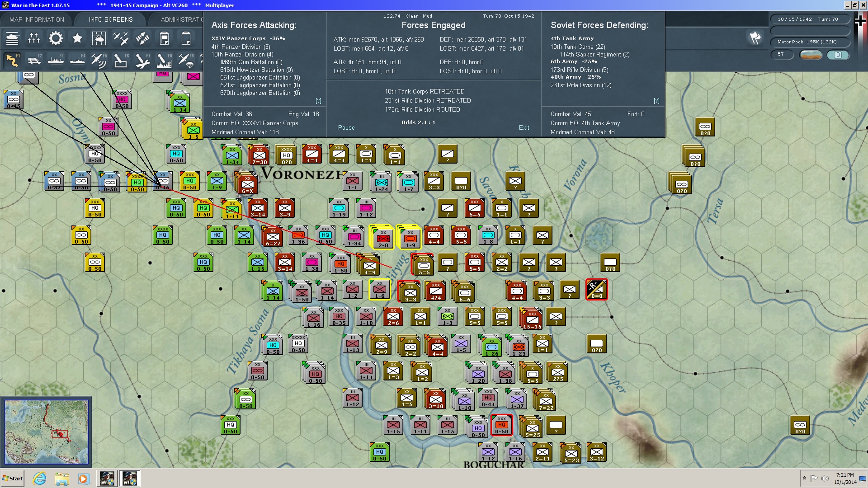Screen dimensions: 868x488
Task: Select the F4 amphibious transport mode
Action: pos(77,61)
